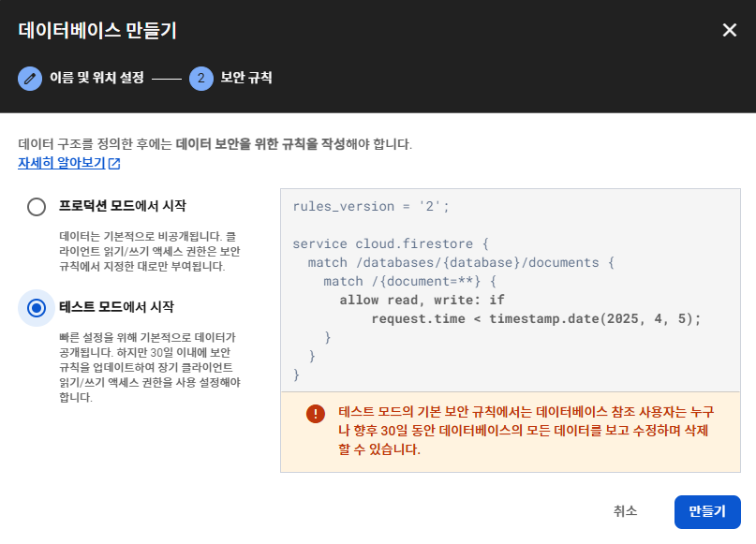Click the match /databases/{database}/documents line
The height and width of the screenshot is (544, 756).
coord(461,262)
